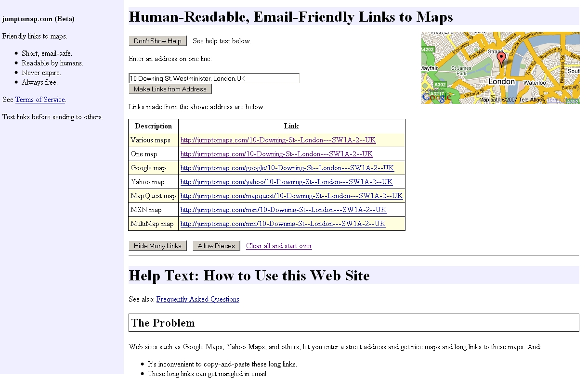The width and height of the screenshot is (588, 379).
Task: Click the red location pin on the map
Action: [501, 60]
